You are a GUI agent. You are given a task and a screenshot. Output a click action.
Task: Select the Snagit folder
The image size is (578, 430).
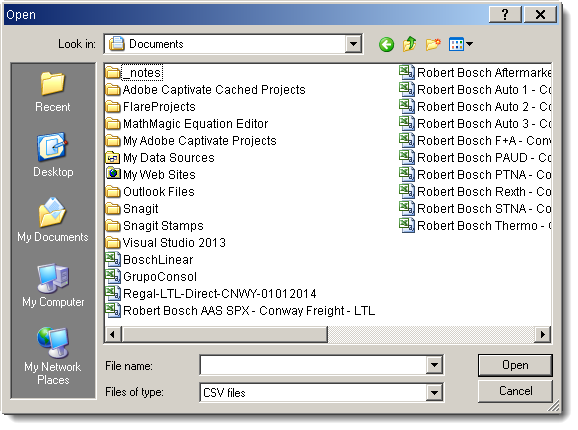tap(132, 208)
